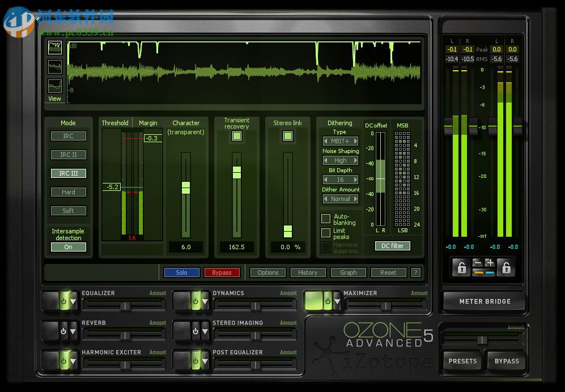Toggle the Equalizer module power icon
Image resolution: width=565 pixels, height=392 pixels.
pyautogui.click(x=64, y=301)
